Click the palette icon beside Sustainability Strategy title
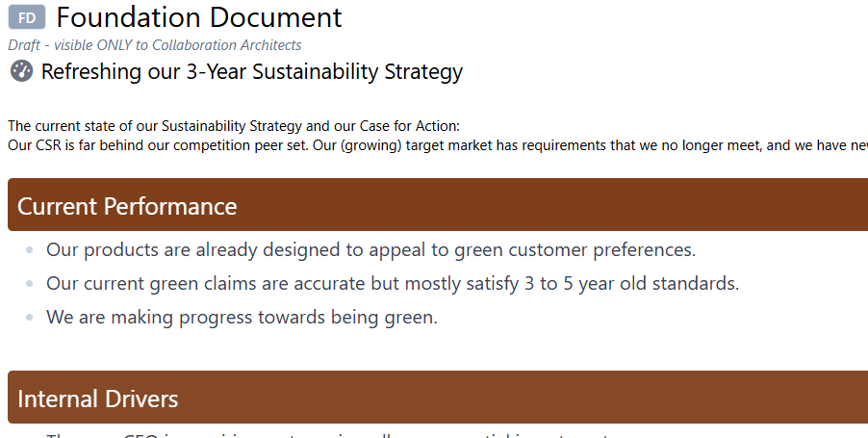 tap(21, 71)
